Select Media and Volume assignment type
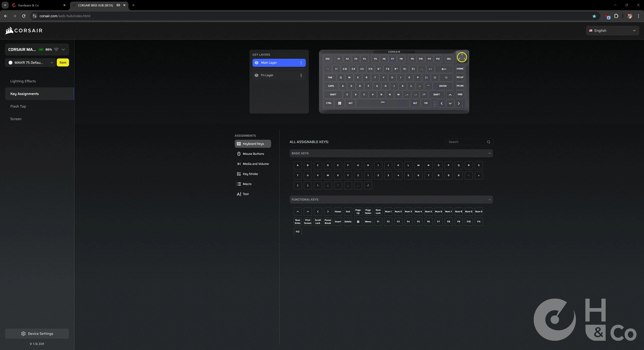The width and height of the screenshot is (644, 350). click(253, 164)
